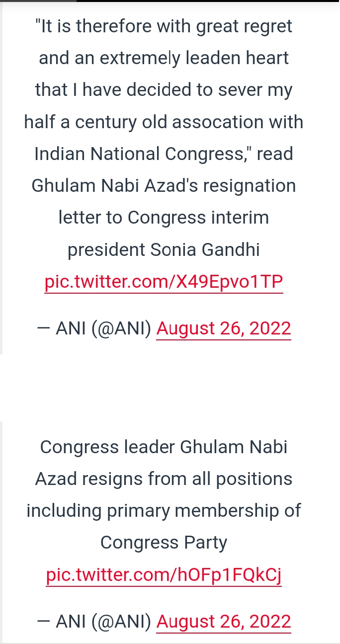Viewport: 340px width, 644px height.
Task: Click "and an extremely leaden heart" line
Action: point(164,58)
